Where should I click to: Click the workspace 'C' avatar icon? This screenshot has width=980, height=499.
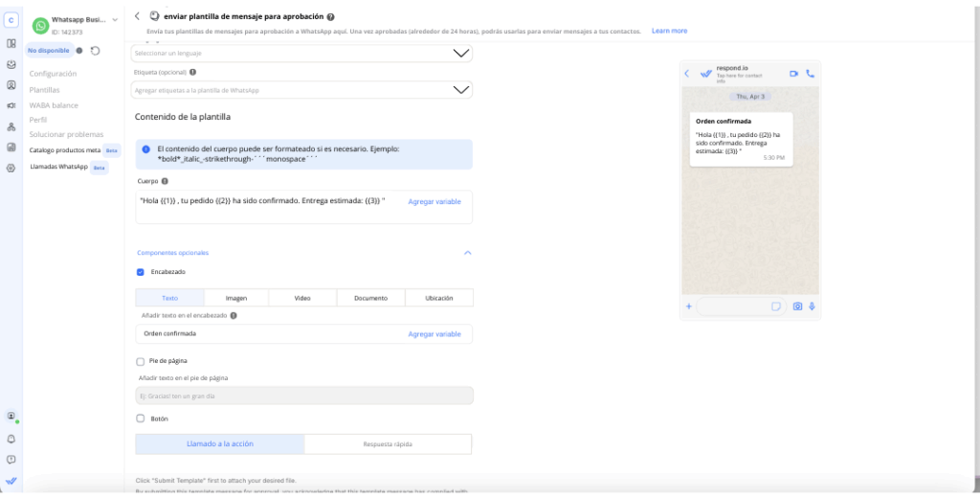click(x=11, y=20)
